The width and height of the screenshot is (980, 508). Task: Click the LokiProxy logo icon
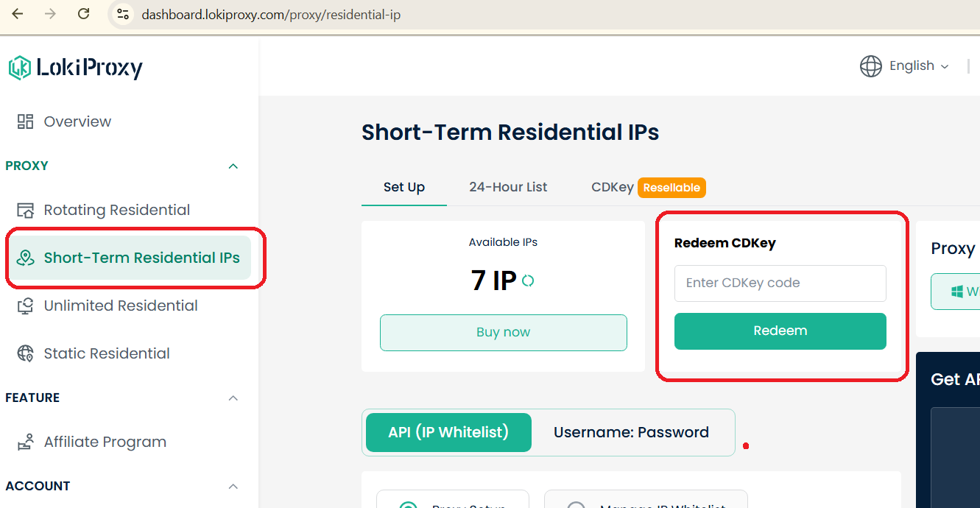(19, 68)
